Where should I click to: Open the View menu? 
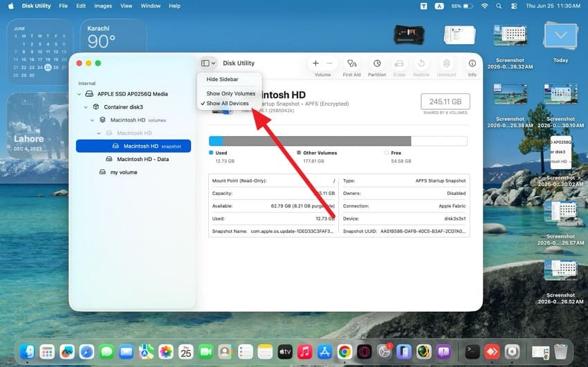(127, 6)
